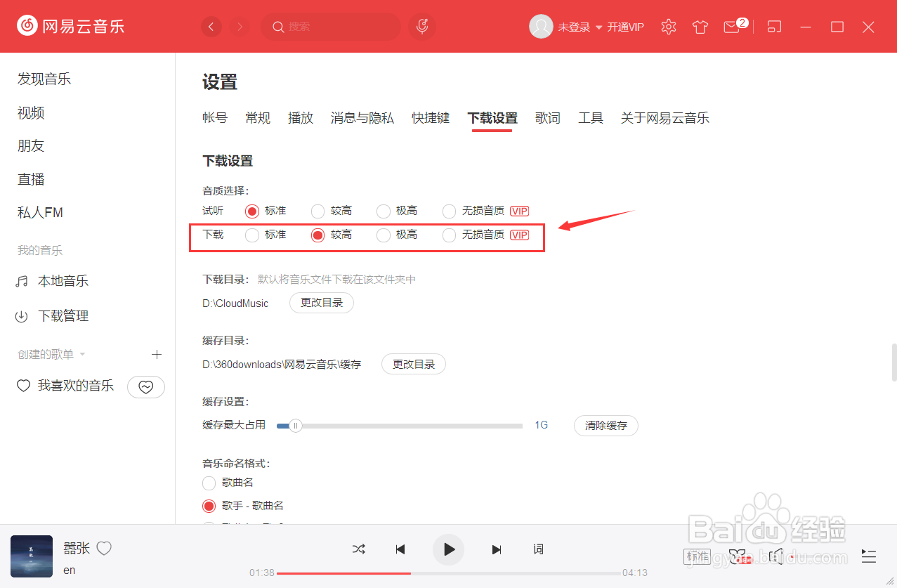This screenshot has width=897, height=588.
Task: Open the 下载设置 tab
Action: pos(492,118)
